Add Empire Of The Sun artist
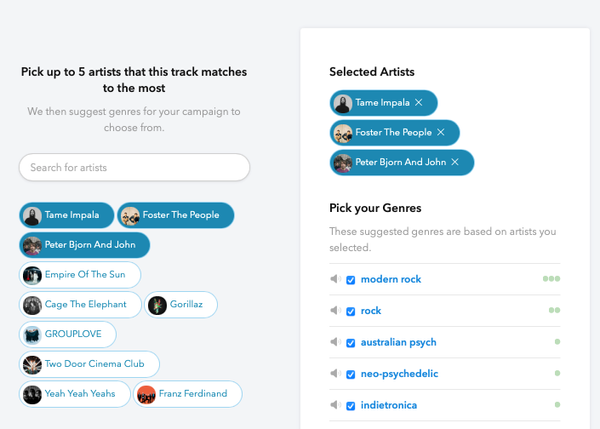The width and height of the screenshot is (600, 429). [80, 275]
